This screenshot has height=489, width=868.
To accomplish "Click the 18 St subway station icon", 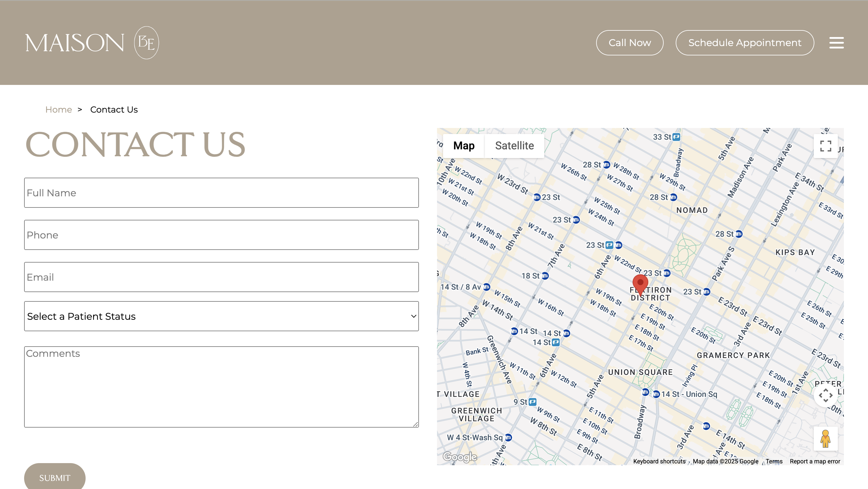I will pos(545,276).
